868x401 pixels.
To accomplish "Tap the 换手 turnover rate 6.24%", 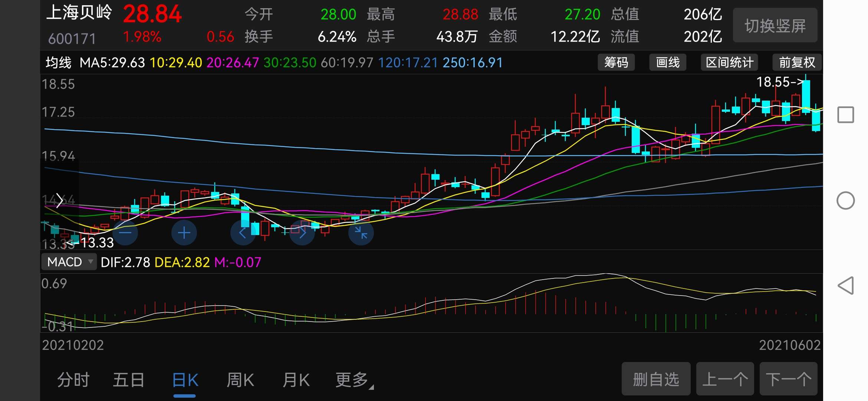I will 337,36.
